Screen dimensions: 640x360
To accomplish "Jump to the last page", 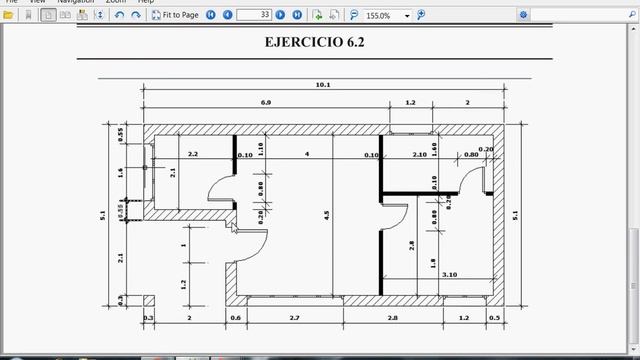I will point(297,15).
